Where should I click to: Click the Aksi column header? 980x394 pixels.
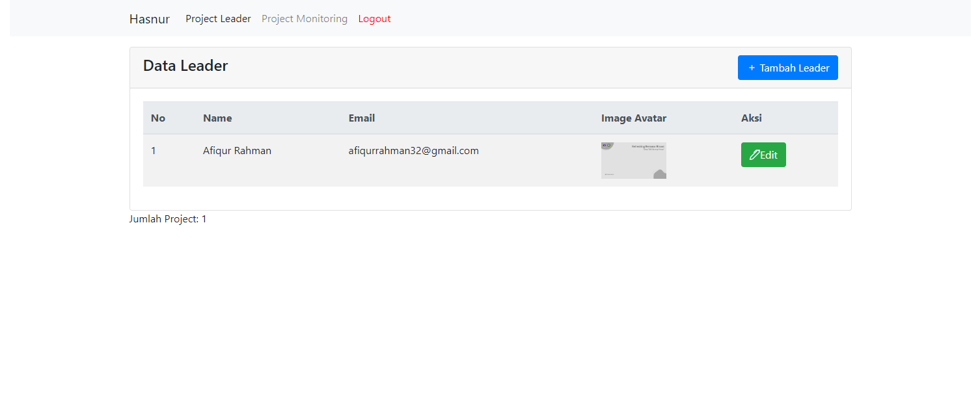click(752, 118)
